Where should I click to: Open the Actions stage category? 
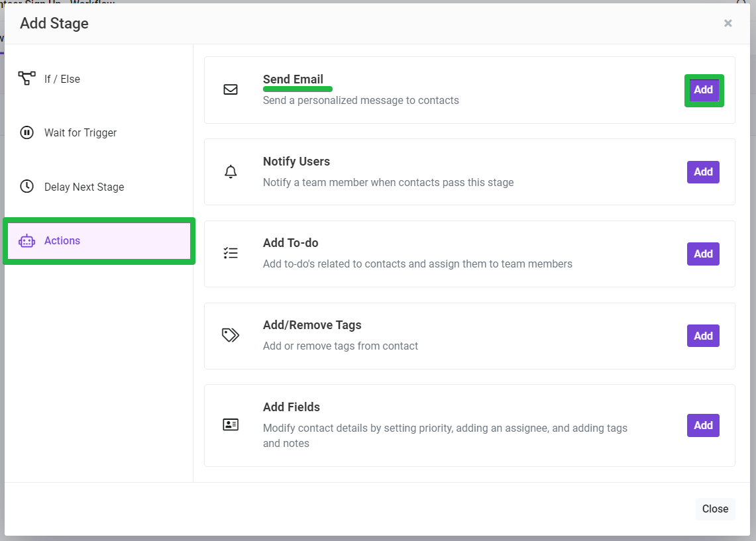pos(99,241)
